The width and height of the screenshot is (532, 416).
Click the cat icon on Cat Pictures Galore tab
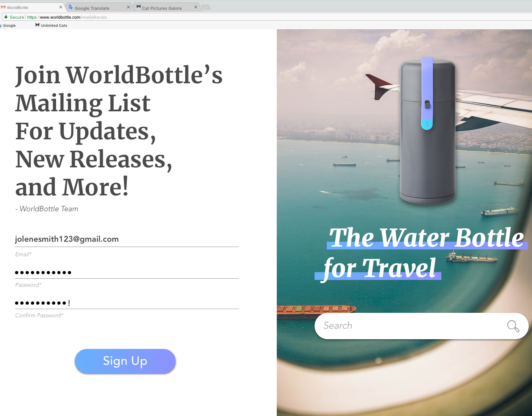point(139,7)
